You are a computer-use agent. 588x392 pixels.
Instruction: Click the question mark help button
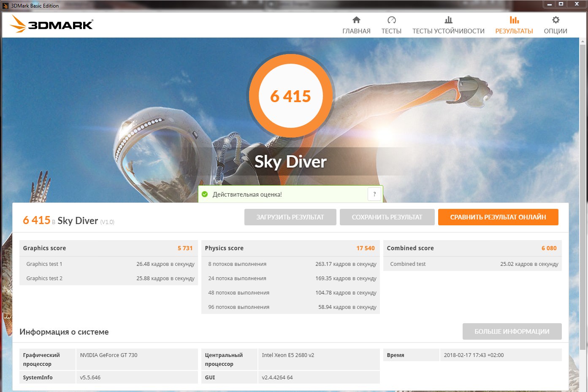point(374,194)
